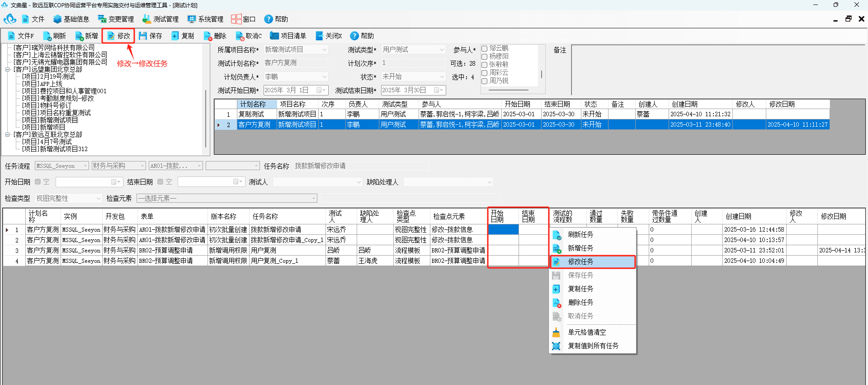Open the 项目清单 project list toolbar icon
The width and height of the screenshot is (868, 385).
pos(274,36)
